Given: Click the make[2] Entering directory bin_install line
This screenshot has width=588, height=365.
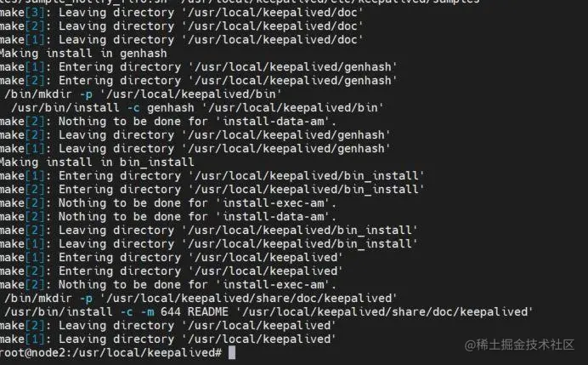Looking at the screenshot, I should [x=212, y=190].
